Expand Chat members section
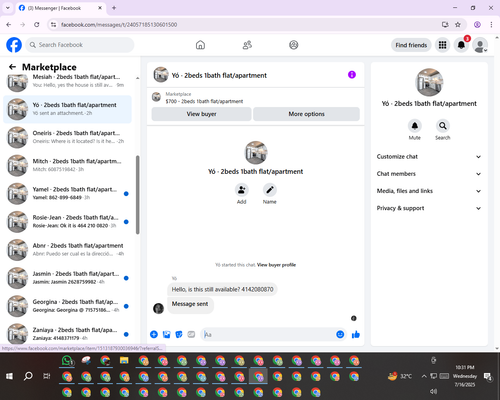The image size is (500, 400). tap(429, 174)
